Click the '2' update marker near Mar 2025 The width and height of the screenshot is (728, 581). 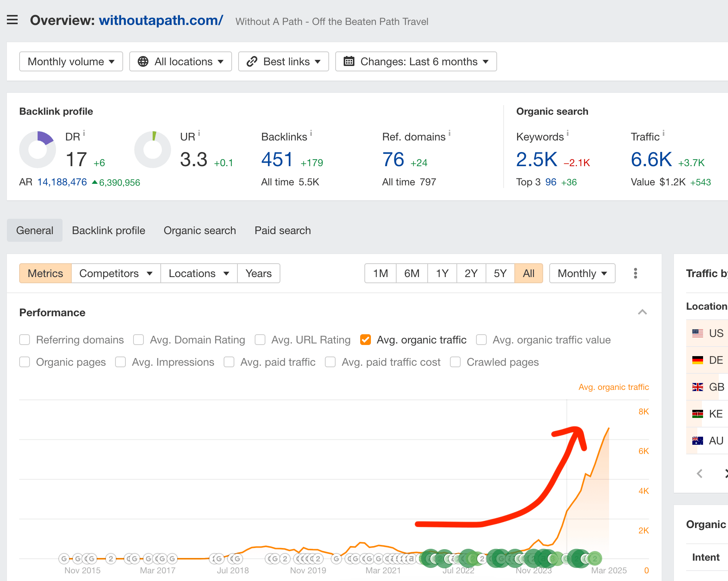pyautogui.click(x=595, y=559)
